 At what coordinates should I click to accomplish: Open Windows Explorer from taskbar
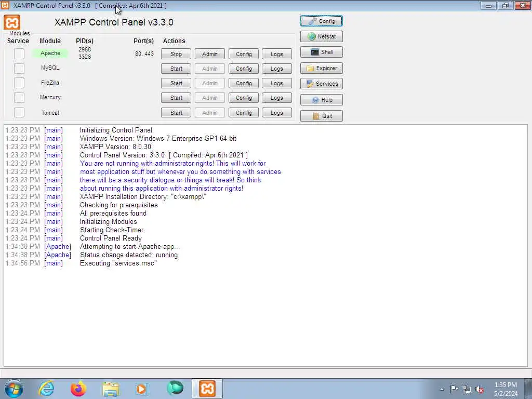click(111, 389)
